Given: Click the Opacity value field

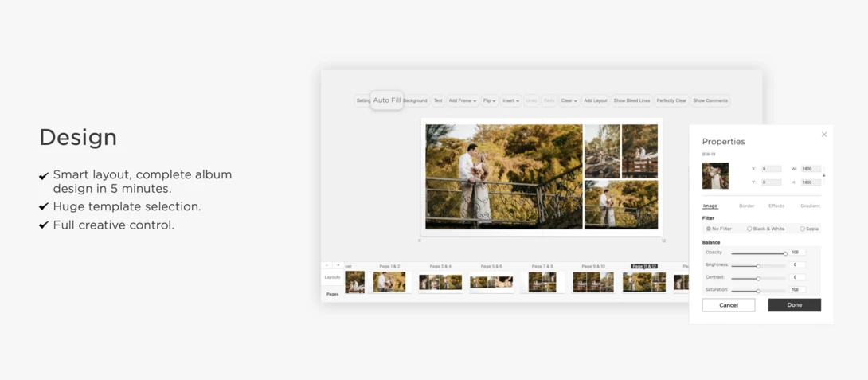Looking at the screenshot, I should coord(798,253).
